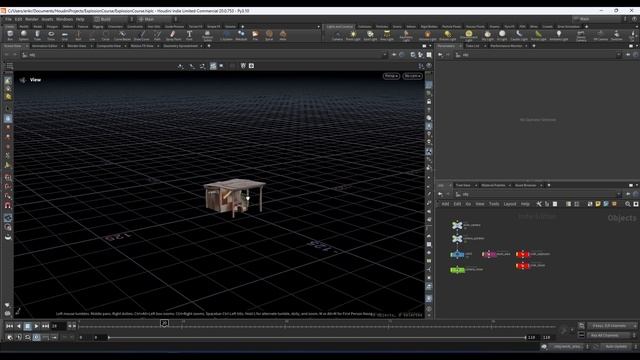Click the timeline current-frame marker
The image size is (640, 360).
tap(164, 323)
